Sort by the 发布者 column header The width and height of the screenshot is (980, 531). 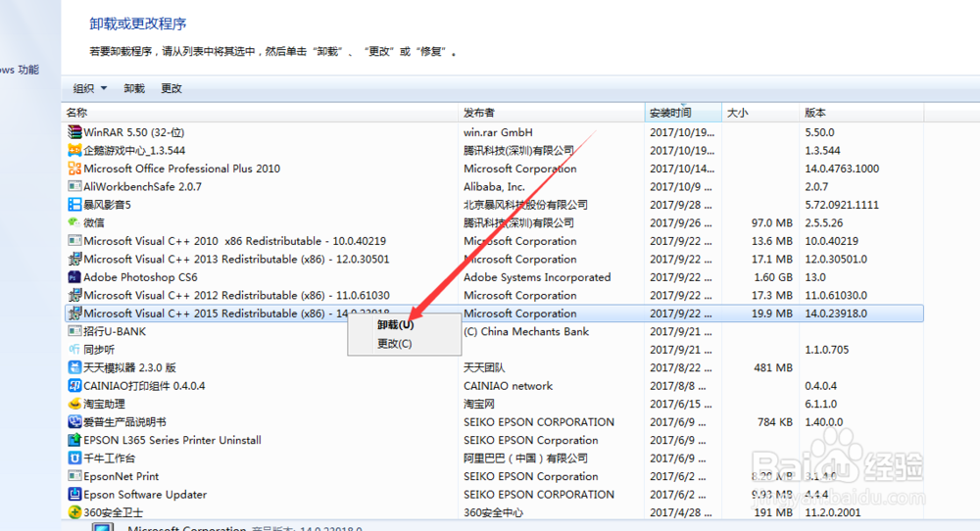[551, 113]
